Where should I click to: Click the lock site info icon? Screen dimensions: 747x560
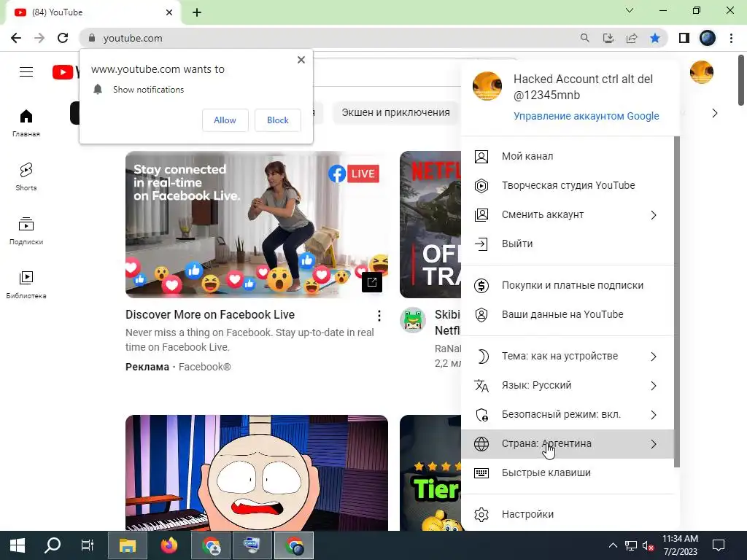pos(92,38)
